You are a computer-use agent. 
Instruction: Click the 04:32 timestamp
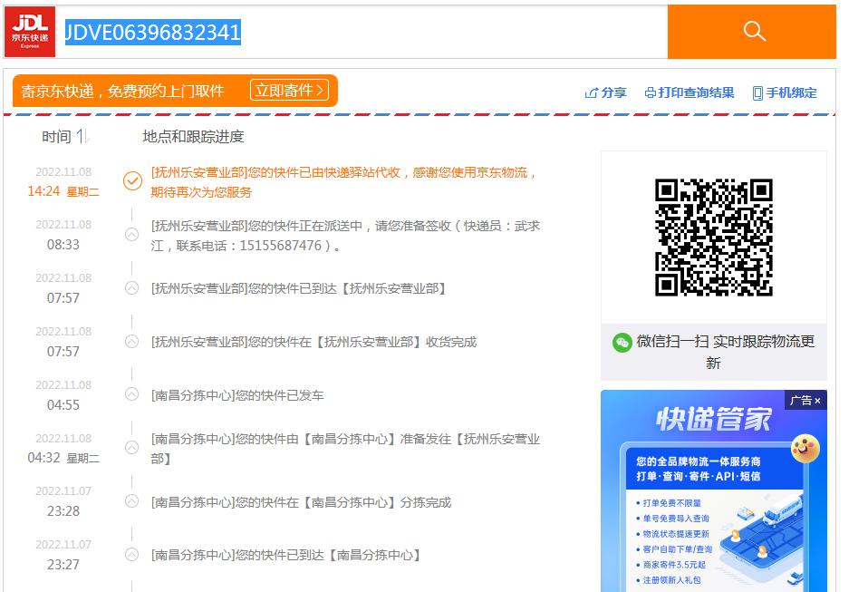pos(43,458)
